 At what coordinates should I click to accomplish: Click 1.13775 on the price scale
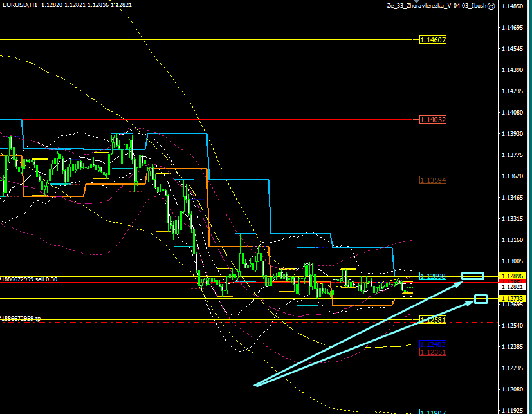[512, 155]
